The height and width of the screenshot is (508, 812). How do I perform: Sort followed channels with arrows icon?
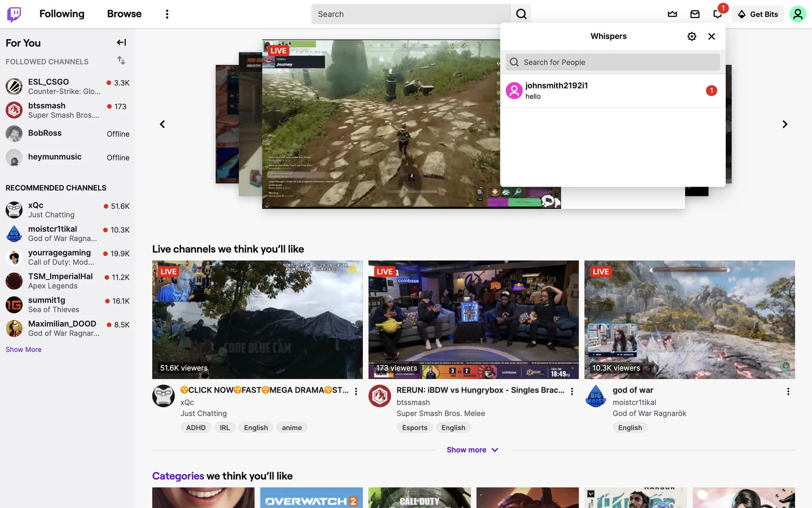pos(121,61)
